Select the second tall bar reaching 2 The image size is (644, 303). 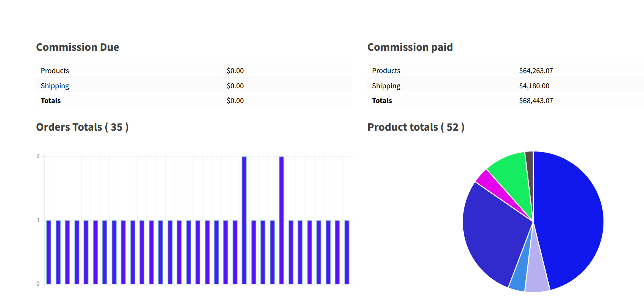coord(281,220)
